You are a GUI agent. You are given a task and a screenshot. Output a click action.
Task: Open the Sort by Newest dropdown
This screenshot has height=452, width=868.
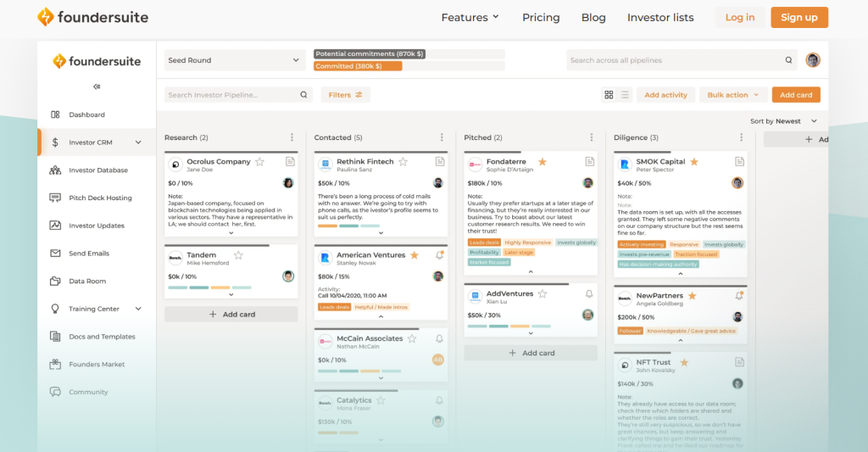(784, 121)
